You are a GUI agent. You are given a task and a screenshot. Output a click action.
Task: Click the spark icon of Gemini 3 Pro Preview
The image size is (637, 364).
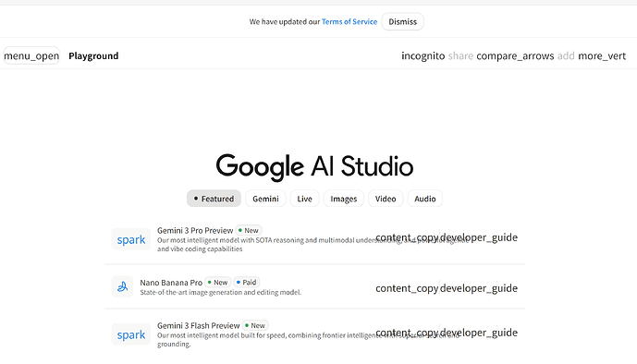coord(130,239)
